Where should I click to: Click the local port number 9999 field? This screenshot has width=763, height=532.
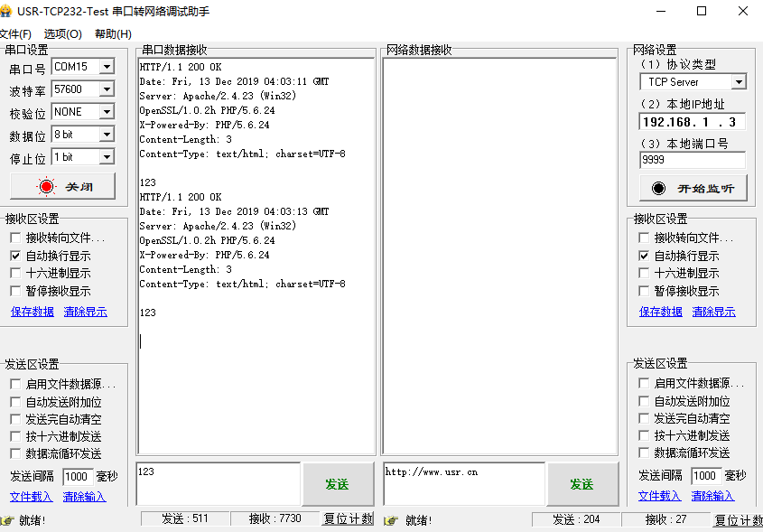coord(692,160)
